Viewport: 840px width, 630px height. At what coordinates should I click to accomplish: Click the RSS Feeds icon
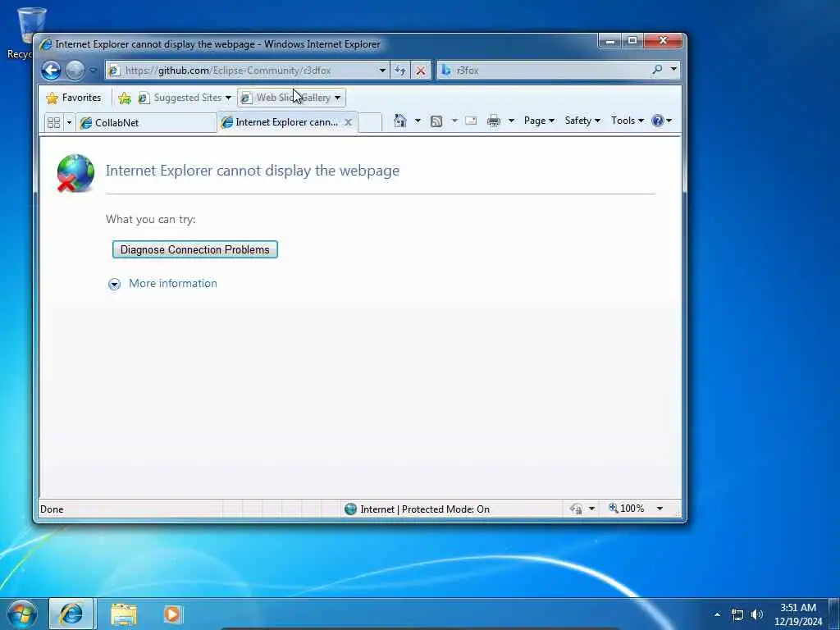coord(436,121)
